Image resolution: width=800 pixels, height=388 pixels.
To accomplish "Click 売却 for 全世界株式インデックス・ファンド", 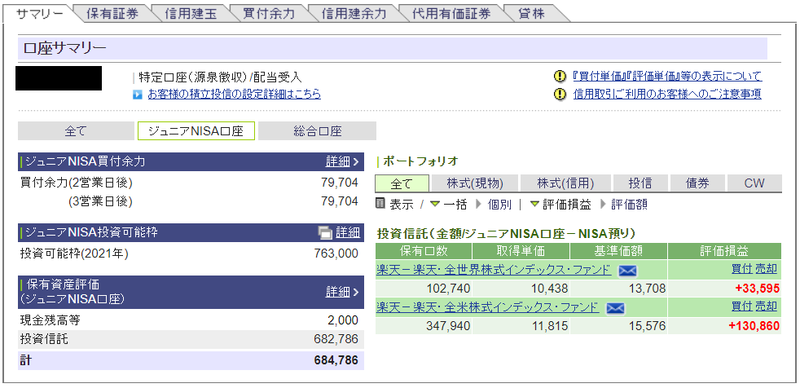I will (x=766, y=270).
